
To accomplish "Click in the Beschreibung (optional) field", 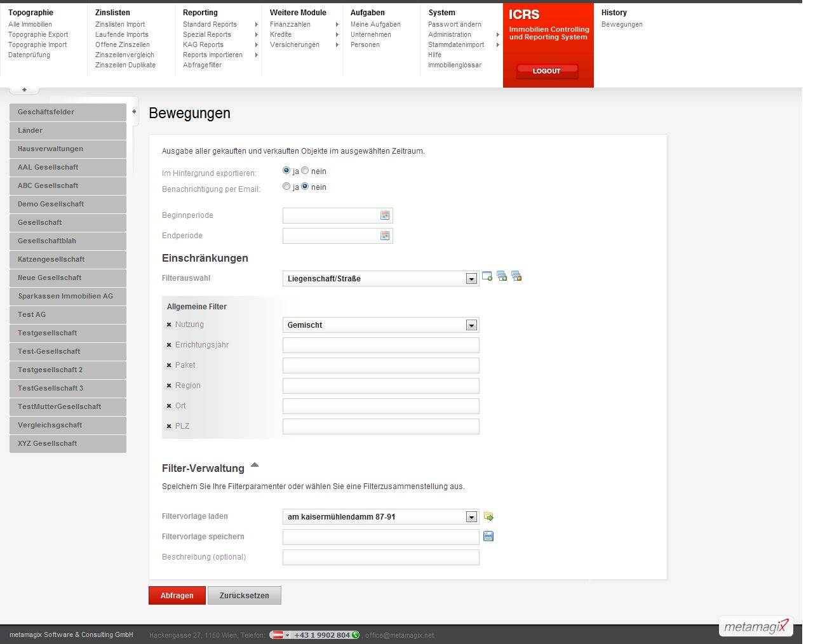I will pyautogui.click(x=380, y=558).
